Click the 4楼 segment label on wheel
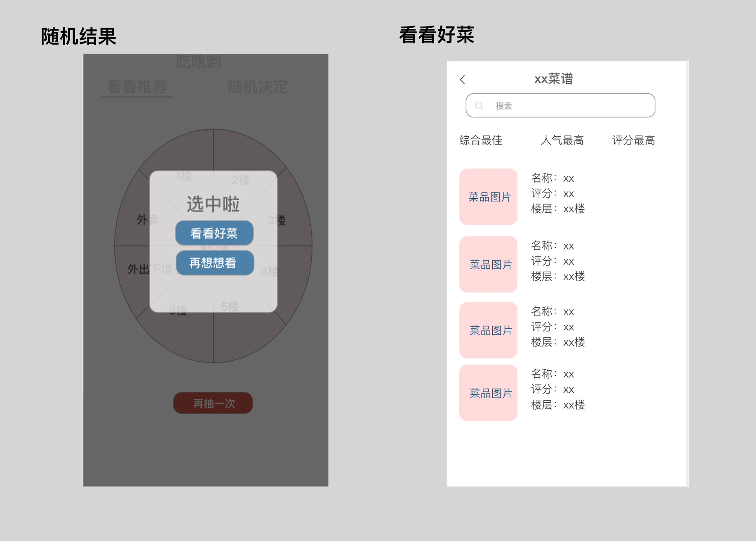 270,272
